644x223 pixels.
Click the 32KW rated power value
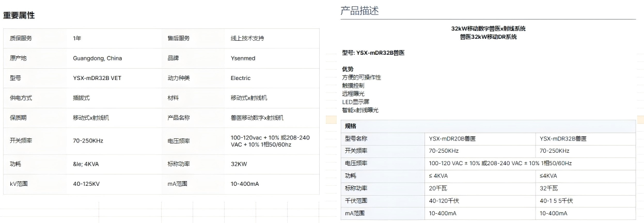pyautogui.click(x=239, y=164)
